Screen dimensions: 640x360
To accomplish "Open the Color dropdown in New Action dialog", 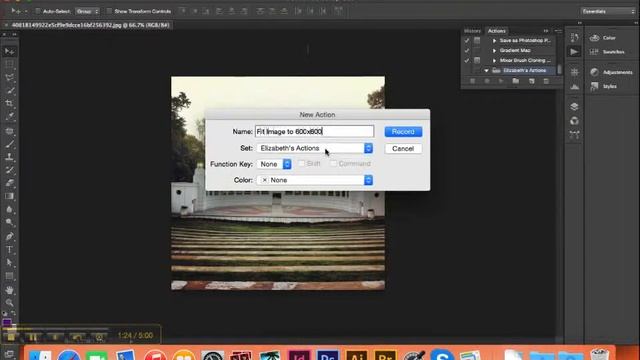I will coord(314,180).
